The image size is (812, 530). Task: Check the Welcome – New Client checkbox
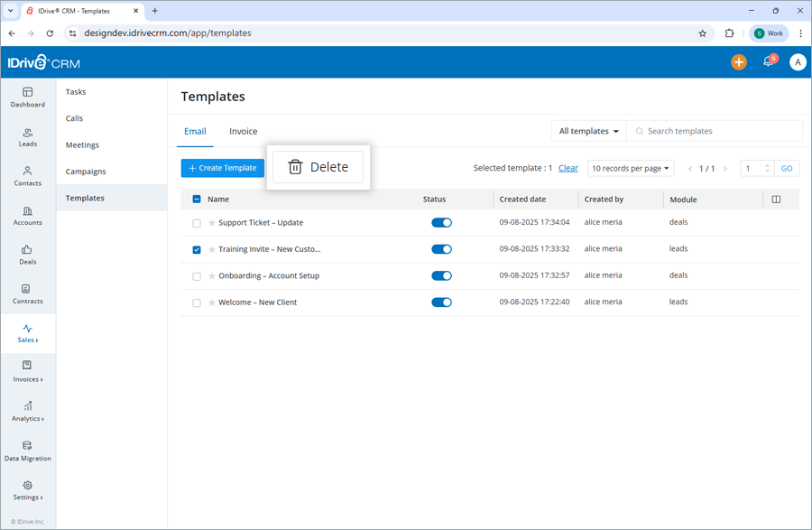197,302
